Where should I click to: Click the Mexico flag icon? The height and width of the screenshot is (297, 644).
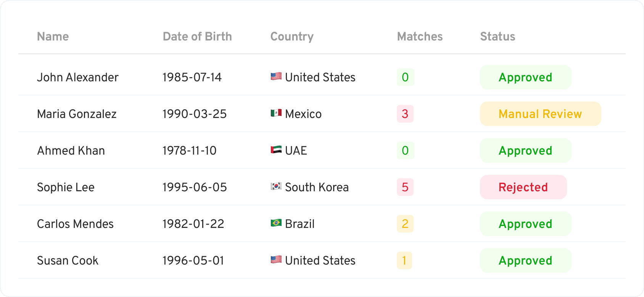(276, 113)
